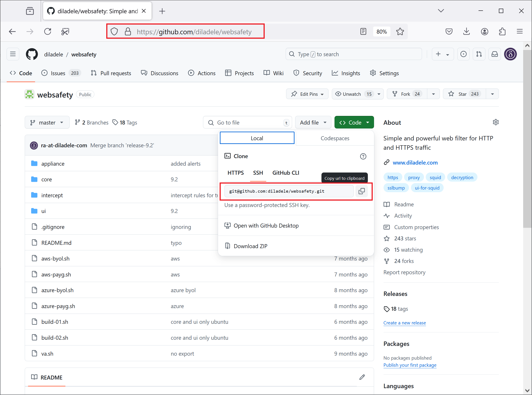Open the create new plus dropdown
Image resolution: width=532 pixels, height=395 pixels.
point(443,54)
